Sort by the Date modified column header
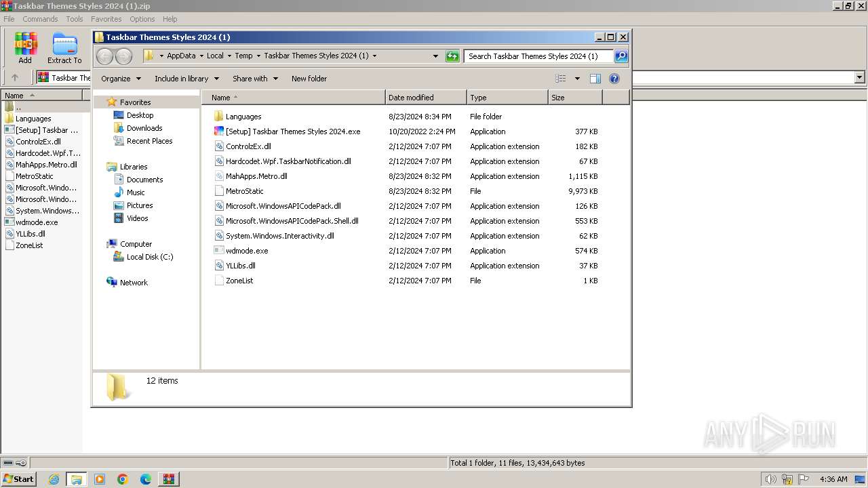 pyautogui.click(x=426, y=98)
